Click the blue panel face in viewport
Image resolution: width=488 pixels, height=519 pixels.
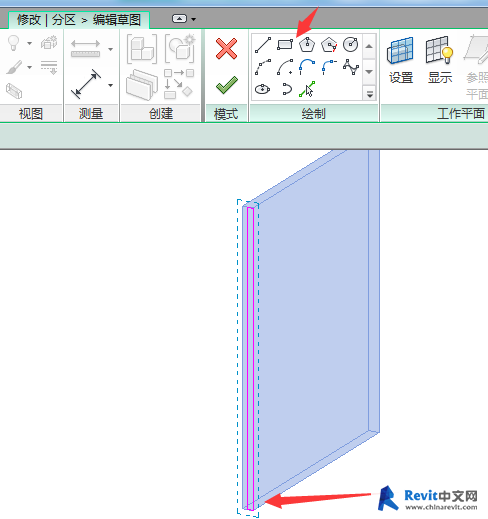tap(313, 327)
